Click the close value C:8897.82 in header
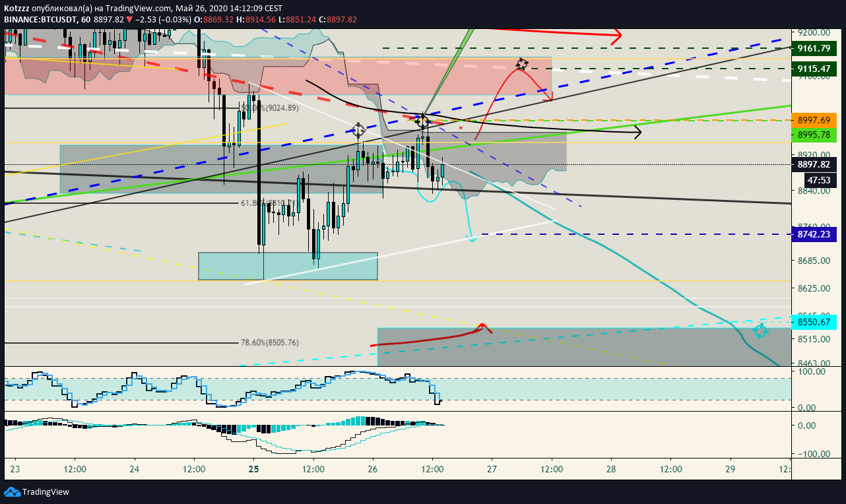The width and height of the screenshot is (846, 504). (x=338, y=20)
